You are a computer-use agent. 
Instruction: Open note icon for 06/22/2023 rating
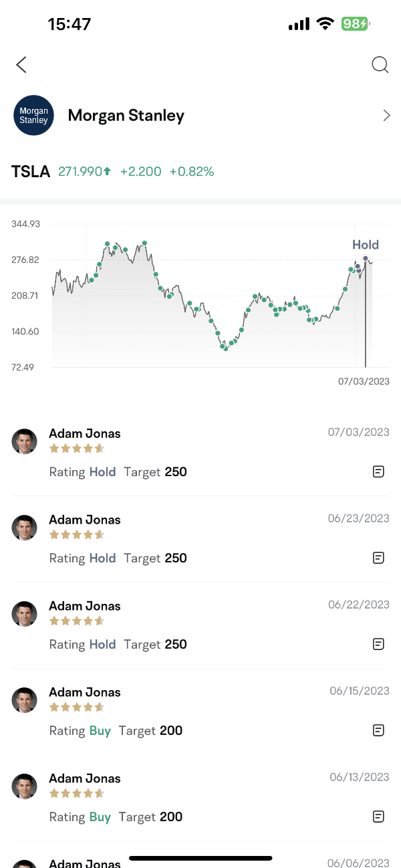point(378,645)
